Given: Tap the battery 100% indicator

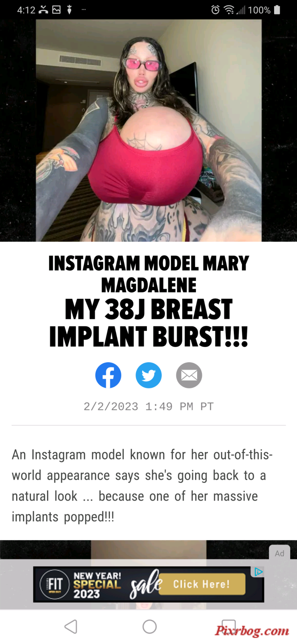Looking at the screenshot, I should point(264,10).
